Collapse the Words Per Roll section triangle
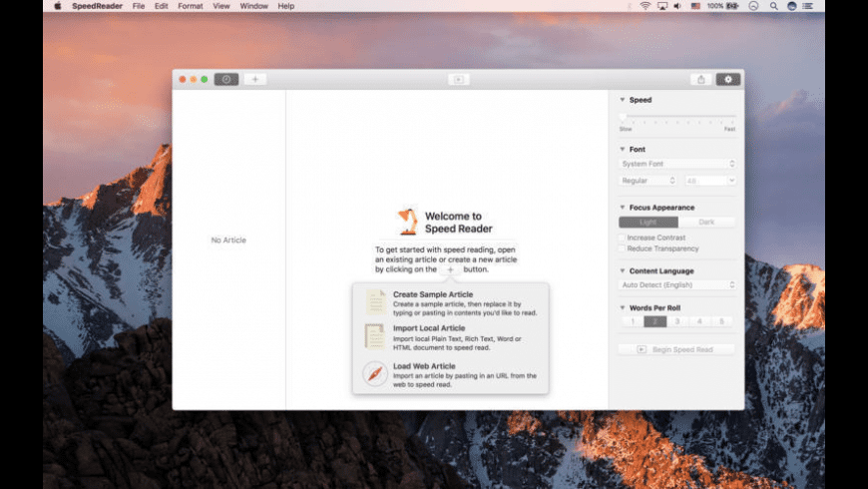 [623, 307]
